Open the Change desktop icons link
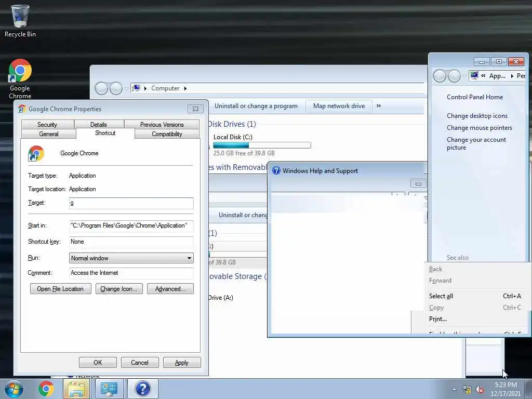 click(x=477, y=116)
